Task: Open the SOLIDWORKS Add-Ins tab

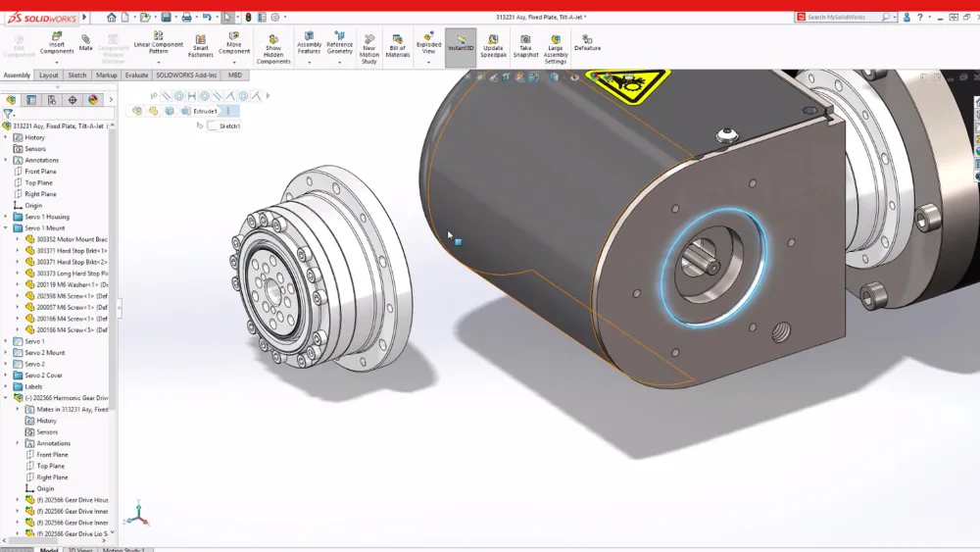Action: [x=186, y=75]
